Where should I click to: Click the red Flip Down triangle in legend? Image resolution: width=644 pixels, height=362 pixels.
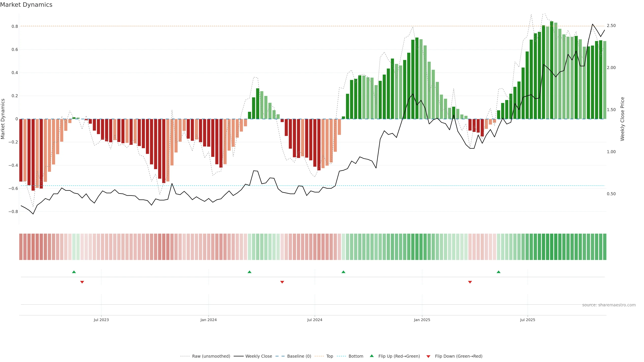point(428,356)
